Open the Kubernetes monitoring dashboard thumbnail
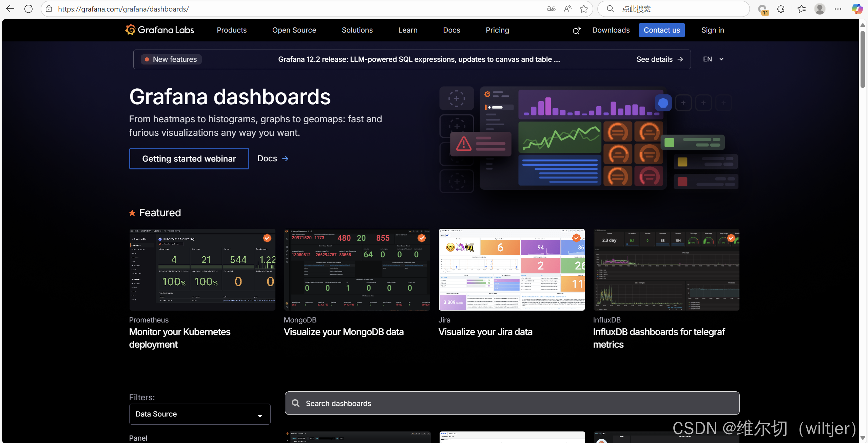Screen dimensions: 868x443 [202, 270]
